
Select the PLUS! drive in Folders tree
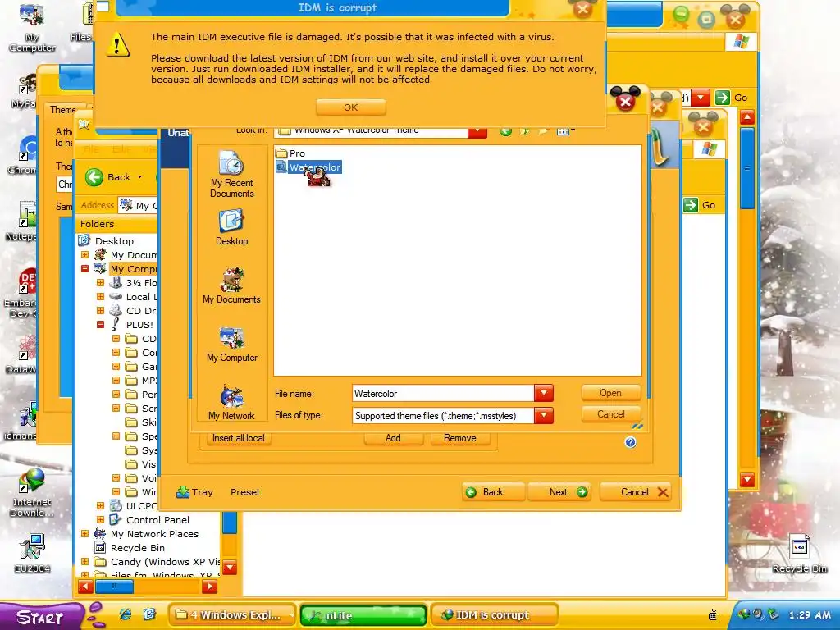click(139, 324)
